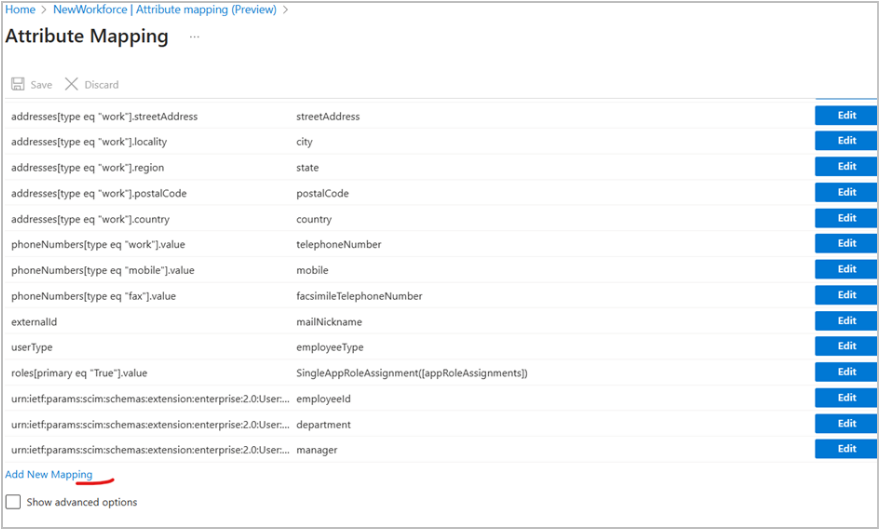Image resolution: width=879 pixels, height=531 pixels.
Task: Edit the employeeType mapping
Action: [846, 347]
